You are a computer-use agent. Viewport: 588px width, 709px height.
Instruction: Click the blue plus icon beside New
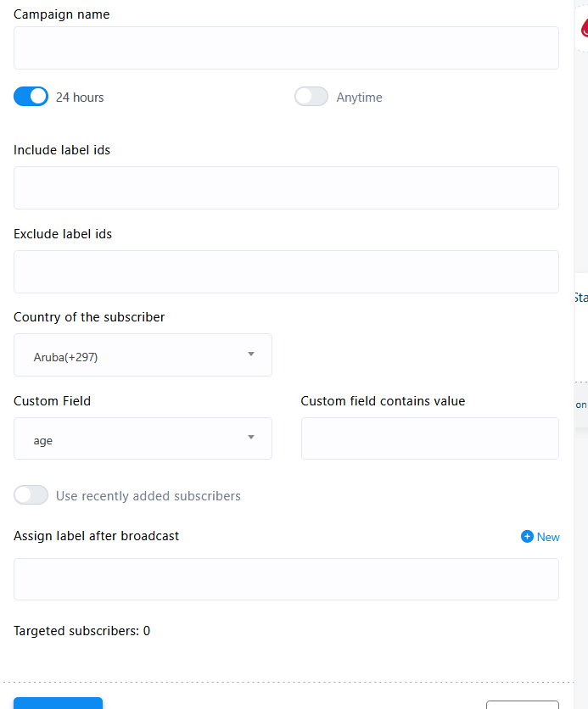pyautogui.click(x=527, y=537)
